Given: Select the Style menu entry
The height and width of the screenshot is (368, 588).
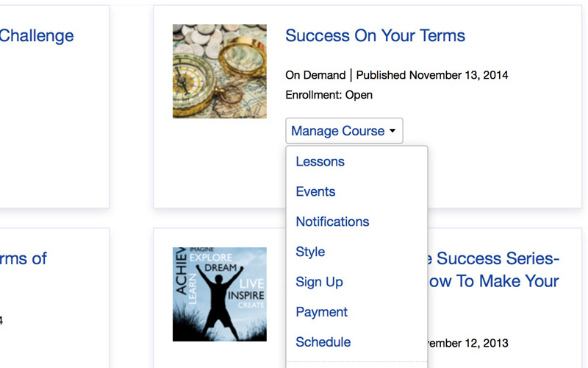Looking at the screenshot, I should click(310, 252).
